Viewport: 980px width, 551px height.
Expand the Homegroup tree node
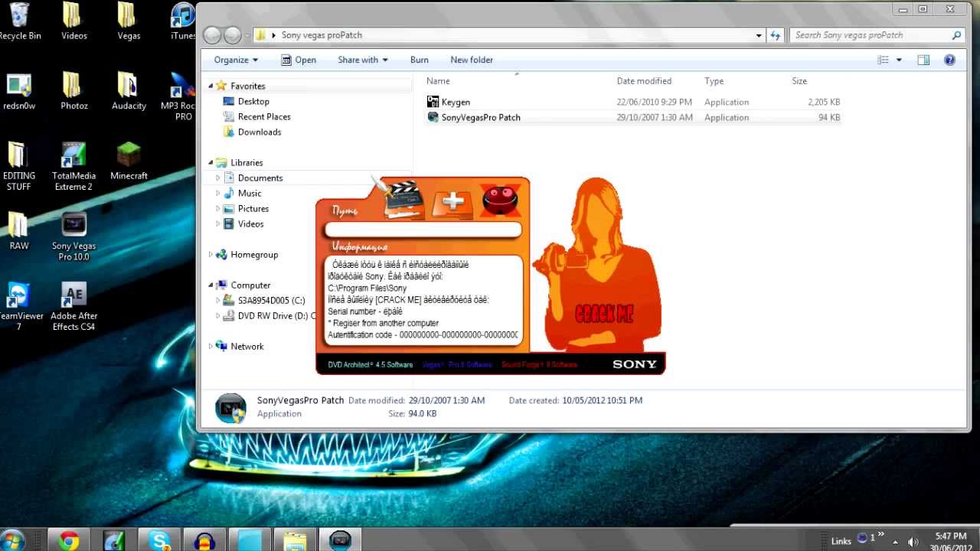tap(211, 254)
